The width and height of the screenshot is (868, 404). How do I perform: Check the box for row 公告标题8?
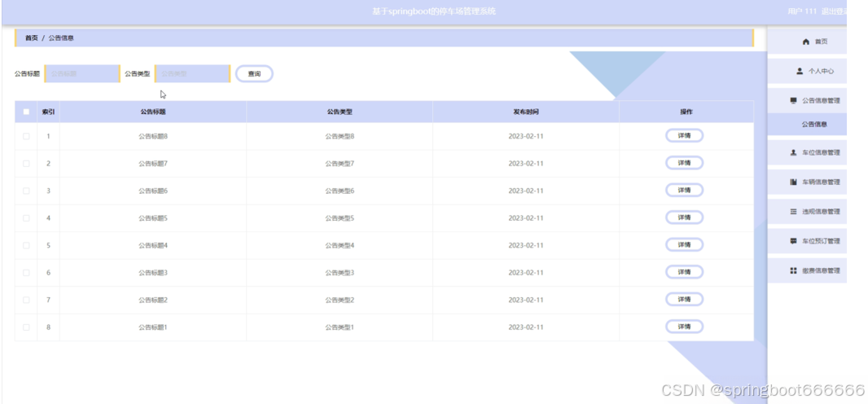[26, 136]
